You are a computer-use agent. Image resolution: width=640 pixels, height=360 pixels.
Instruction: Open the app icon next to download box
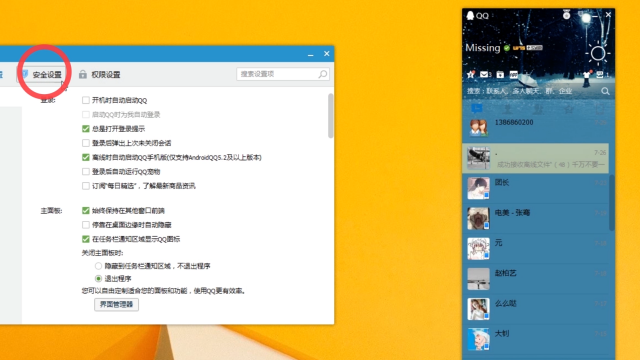point(514,74)
